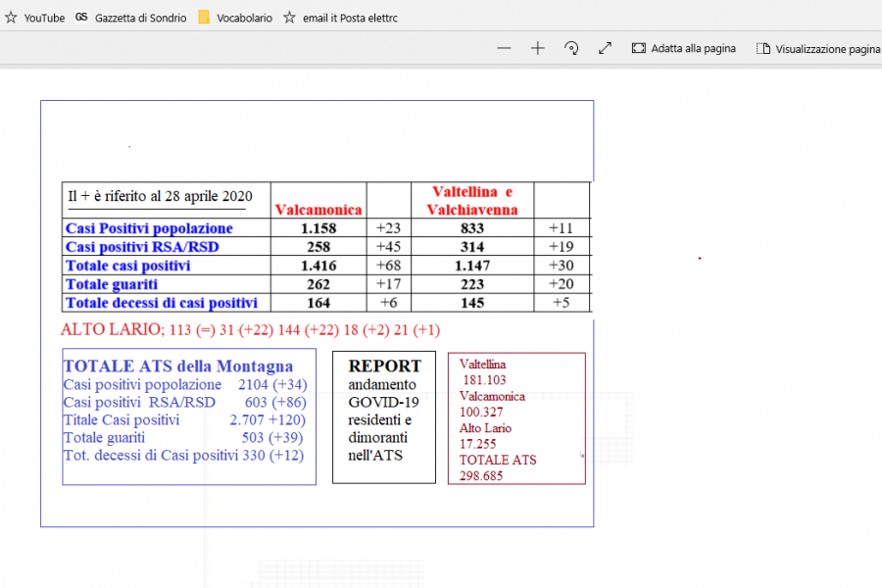Image resolution: width=882 pixels, height=588 pixels.
Task: Select the '+45' cell
Action: point(389,246)
